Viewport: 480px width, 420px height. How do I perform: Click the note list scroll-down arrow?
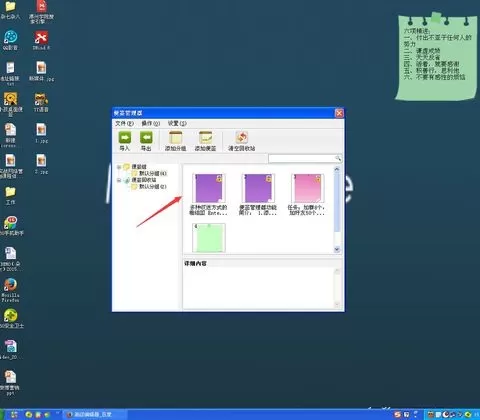click(x=337, y=249)
